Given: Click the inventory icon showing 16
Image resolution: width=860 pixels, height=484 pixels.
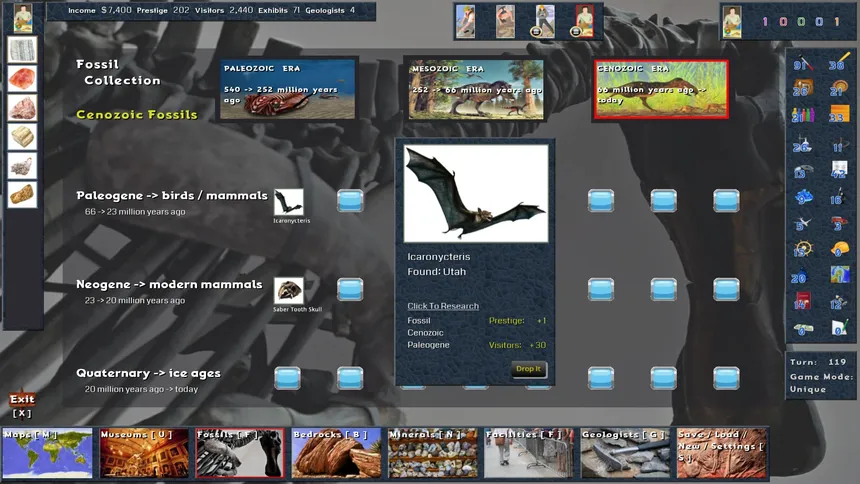Looking at the screenshot, I should pyautogui.click(x=839, y=197).
